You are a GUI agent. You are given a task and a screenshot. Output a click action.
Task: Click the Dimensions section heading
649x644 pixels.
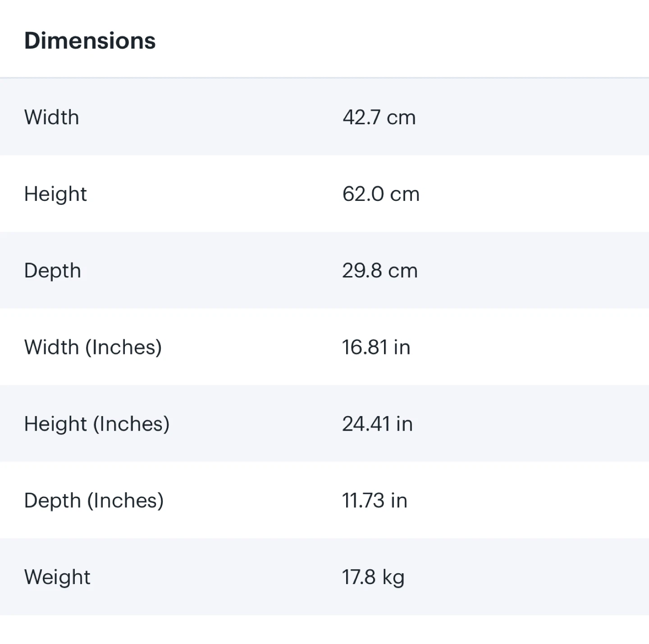pyautogui.click(x=90, y=41)
